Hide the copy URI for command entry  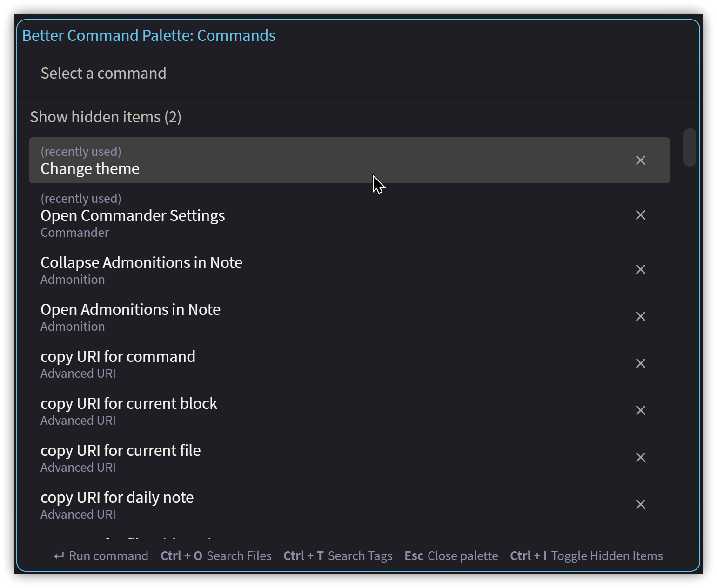tap(641, 363)
